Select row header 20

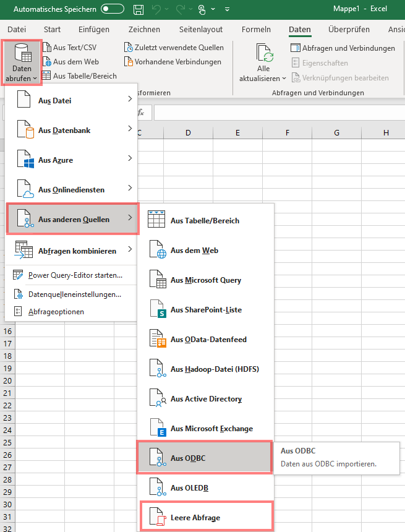pyautogui.click(x=7, y=380)
